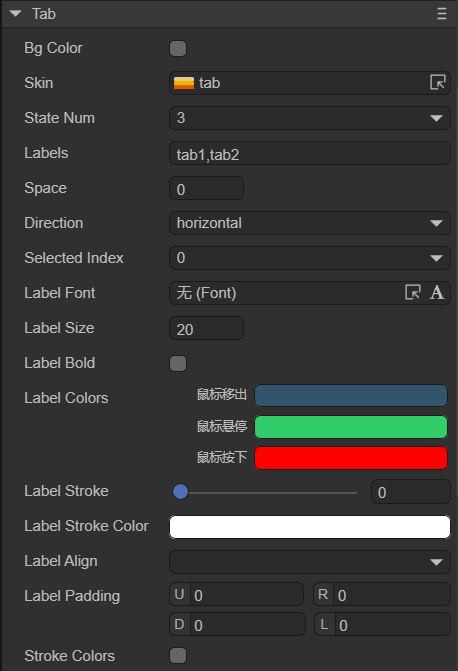The height and width of the screenshot is (671, 458).
Task: Click the red mouse-pressed label color swatch
Action: click(x=351, y=458)
